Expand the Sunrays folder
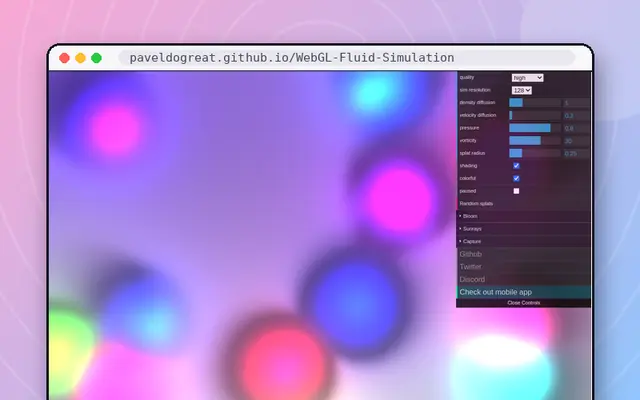This screenshot has width=640, height=400. pyautogui.click(x=524, y=229)
